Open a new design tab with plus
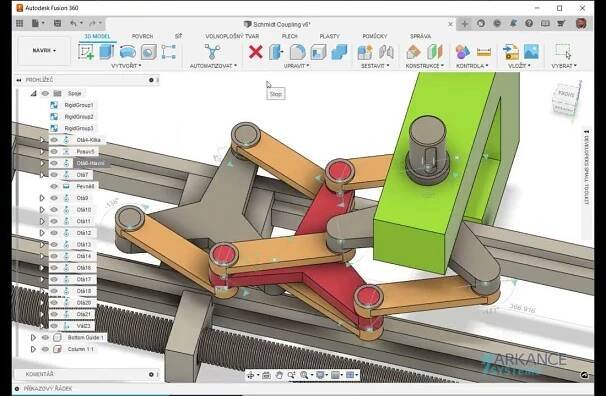 tap(465, 24)
